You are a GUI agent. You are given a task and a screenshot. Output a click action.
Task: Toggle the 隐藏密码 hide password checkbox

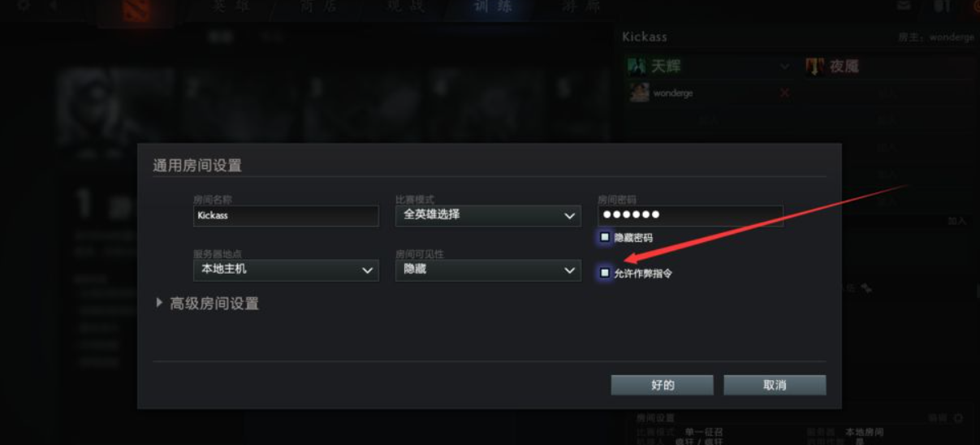point(605,237)
